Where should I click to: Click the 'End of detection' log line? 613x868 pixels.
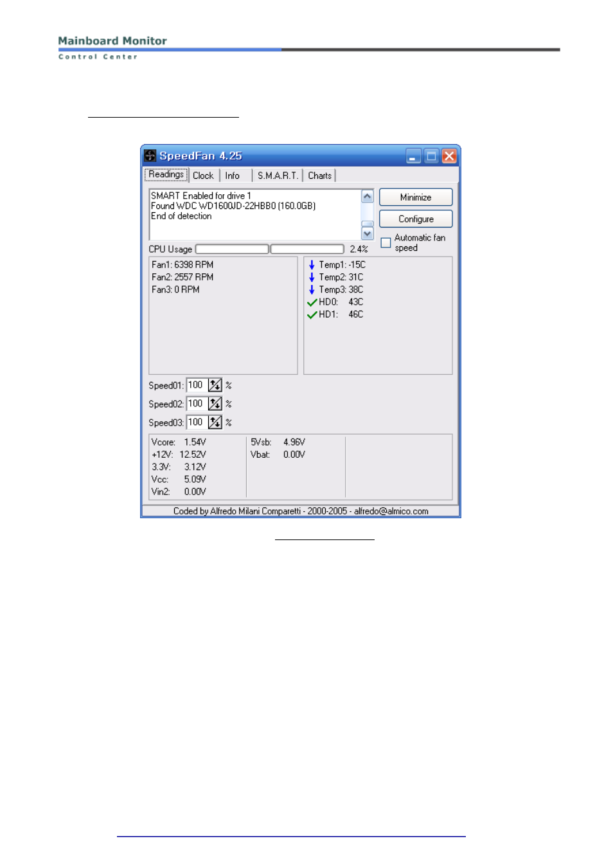pos(181,216)
